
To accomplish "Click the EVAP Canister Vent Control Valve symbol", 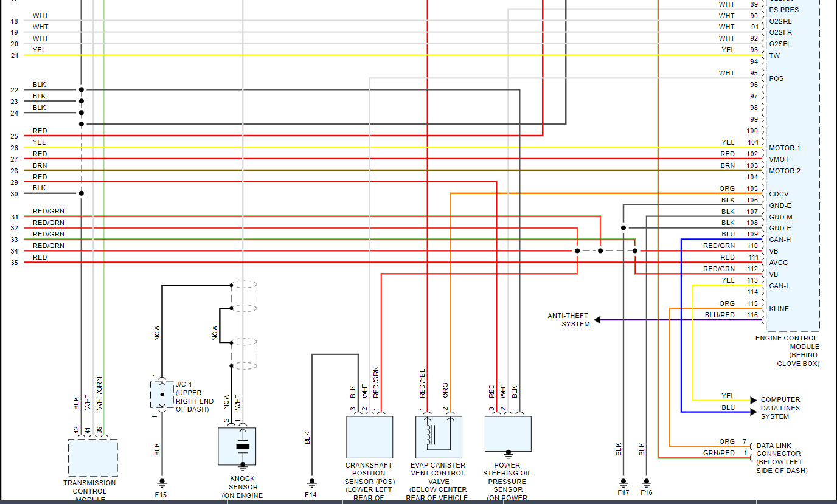I will 439,437.
